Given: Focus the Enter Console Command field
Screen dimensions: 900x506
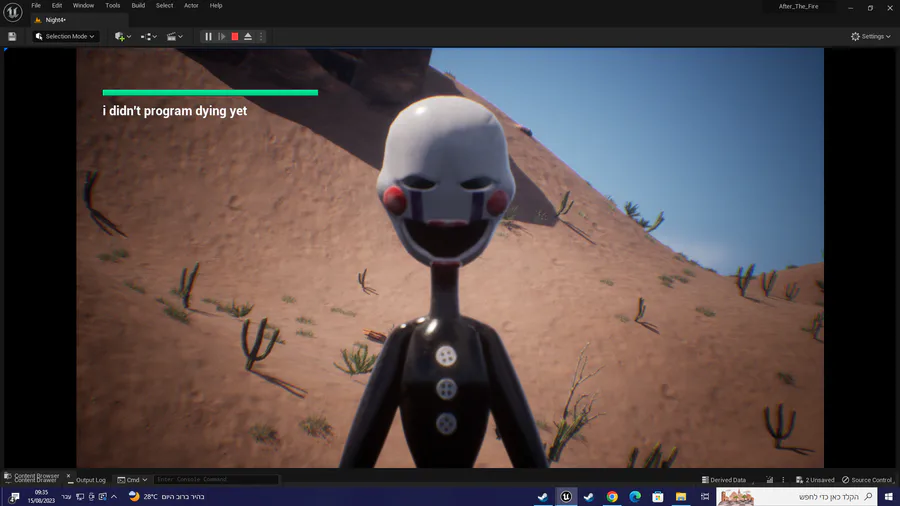Looking at the screenshot, I should pos(216,480).
